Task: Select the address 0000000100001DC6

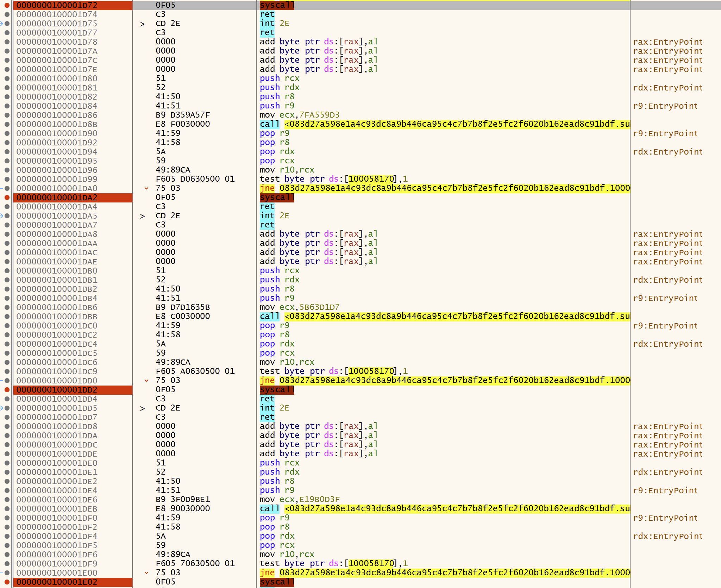Action: point(57,362)
